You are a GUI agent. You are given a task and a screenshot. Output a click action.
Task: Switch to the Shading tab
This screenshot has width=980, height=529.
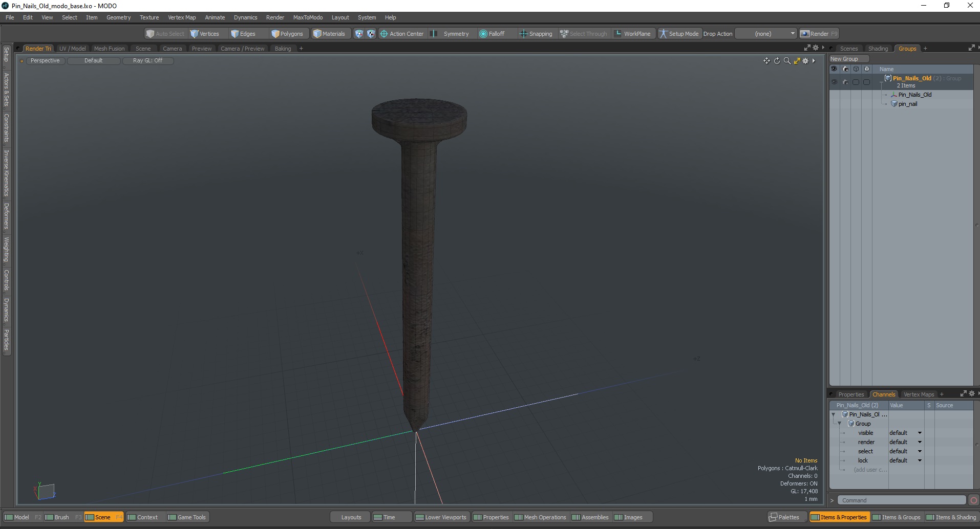click(878, 49)
